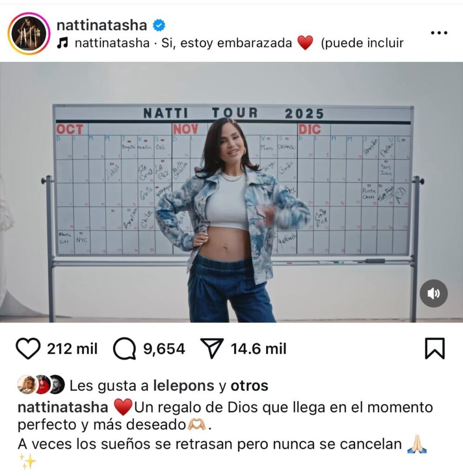Screen dimensions: 463x476
Task: Tap the video to pause playback
Action: click(x=232, y=192)
